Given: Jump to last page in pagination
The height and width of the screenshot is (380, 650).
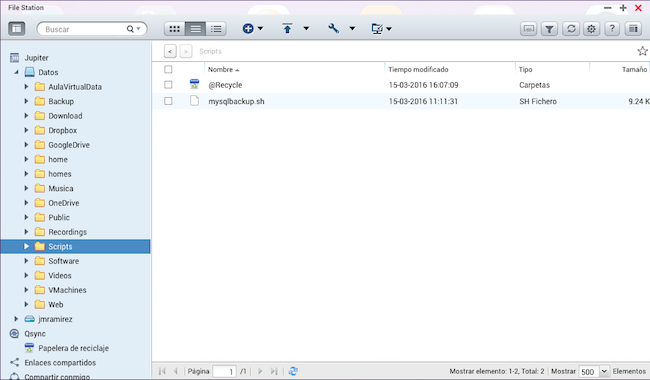Looking at the screenshot, I should [274, 371].
